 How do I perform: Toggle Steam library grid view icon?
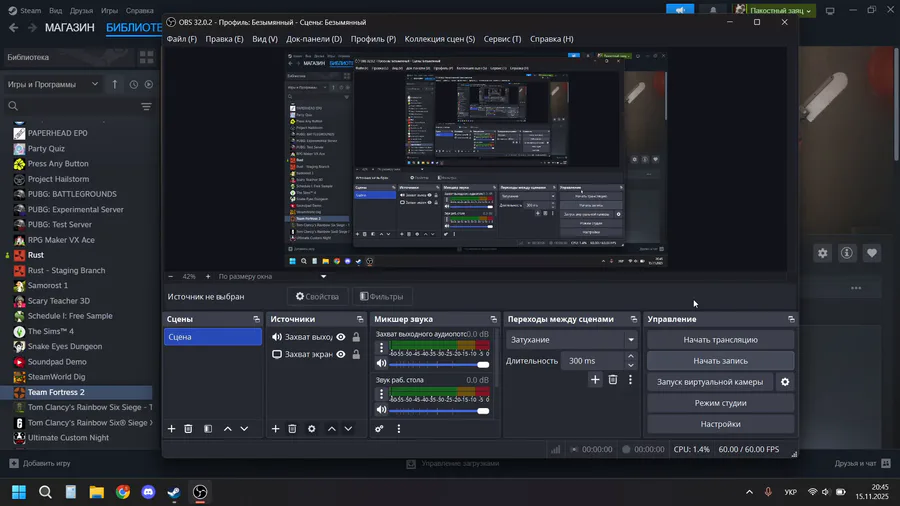click(x=146, y=57)
